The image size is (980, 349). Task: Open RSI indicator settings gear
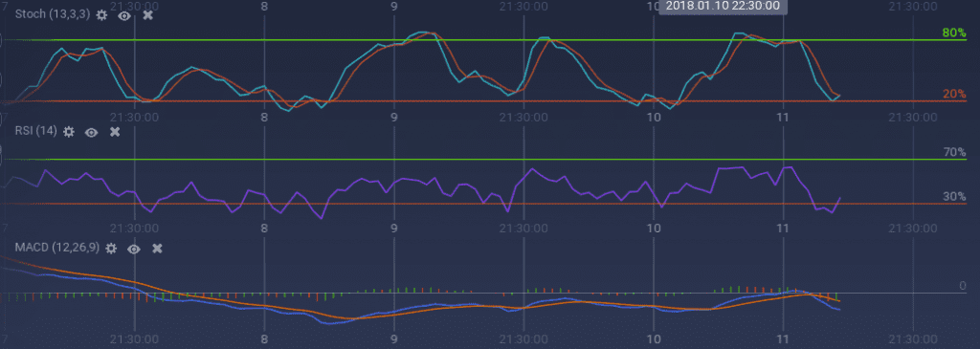click(69, 132)
